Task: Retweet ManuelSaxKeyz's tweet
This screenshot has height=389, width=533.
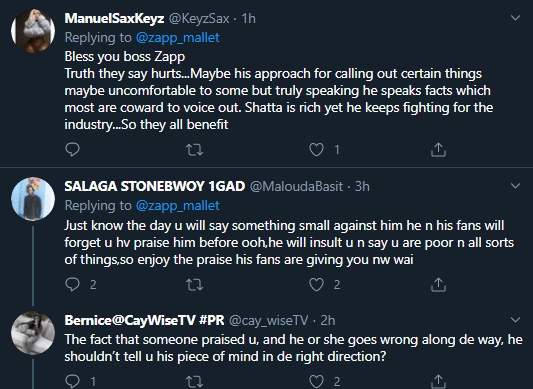Action: tap(195, 150)
